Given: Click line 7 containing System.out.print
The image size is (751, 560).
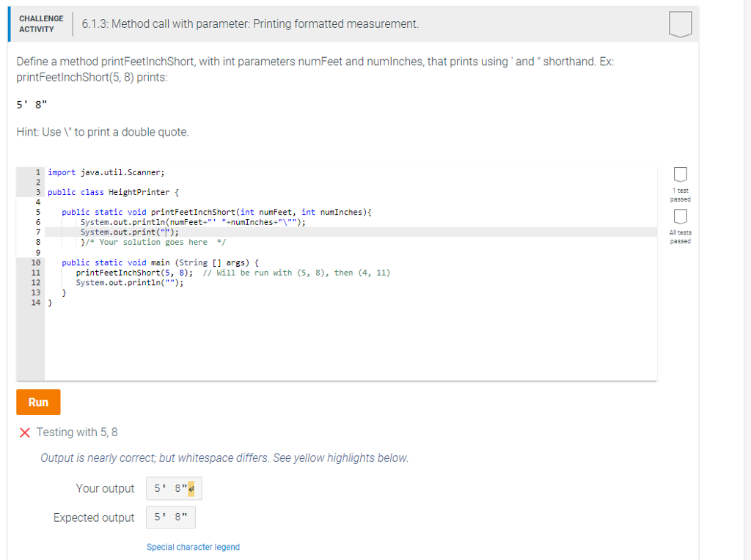Looking at the screenshot, I should point(128,232).
